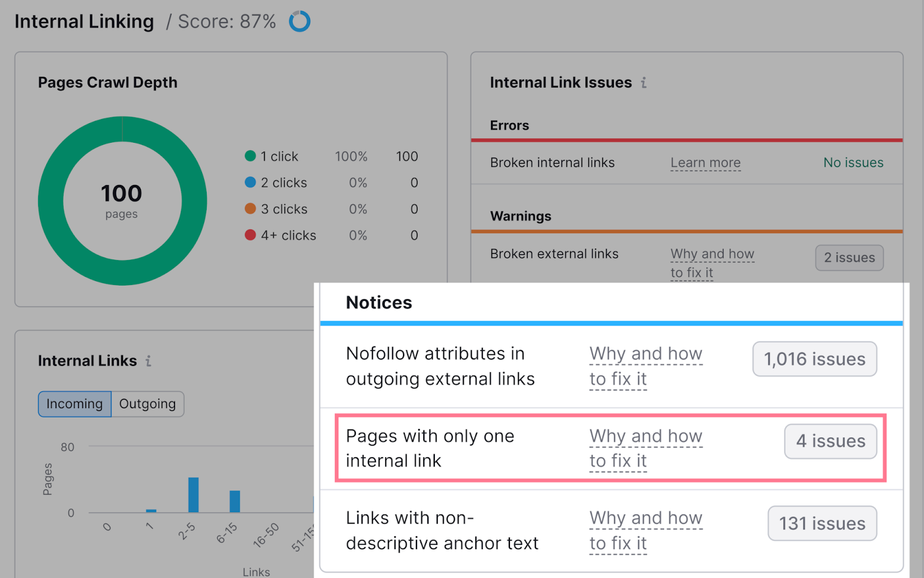Screen dimensions: 924x578
Task: Click the info icon next to Internal Links heading
Action: pyautogui.click(x=148, y=361)
